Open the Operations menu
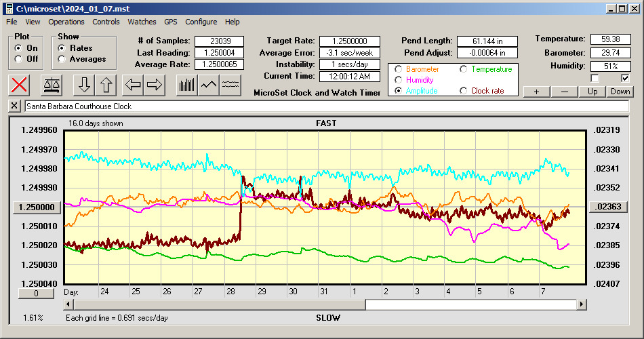The width and height of the screenshot is (644, 339). coord(66,22)
